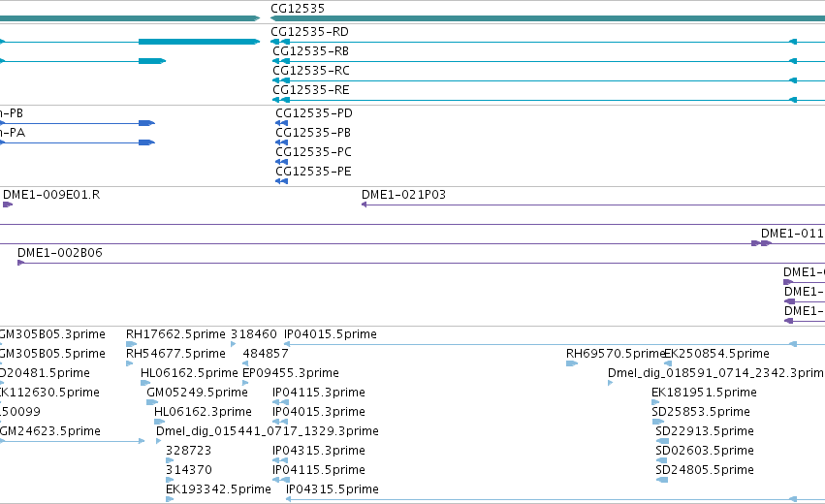Select the SD25853.5prime EST arrow
This screenshot has width=825, height=504.
click(x=658, y=422)
